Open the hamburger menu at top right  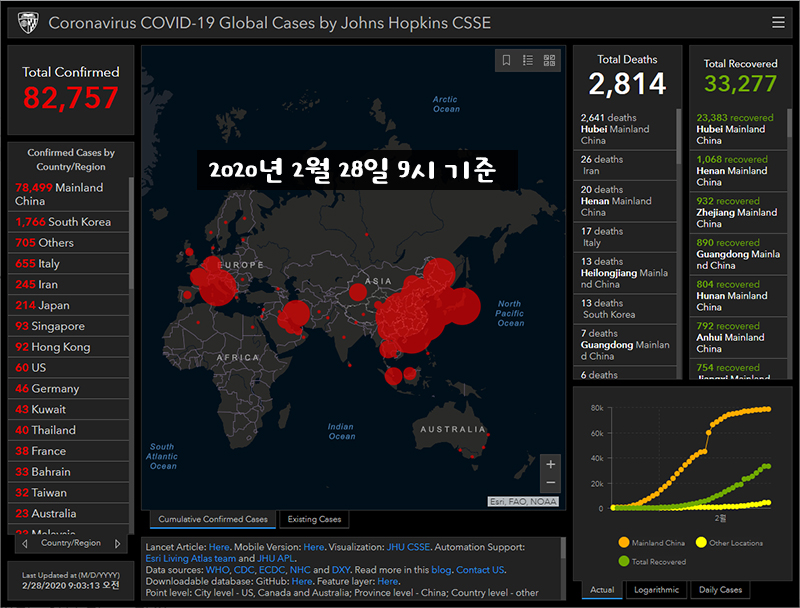click(778, 22)
